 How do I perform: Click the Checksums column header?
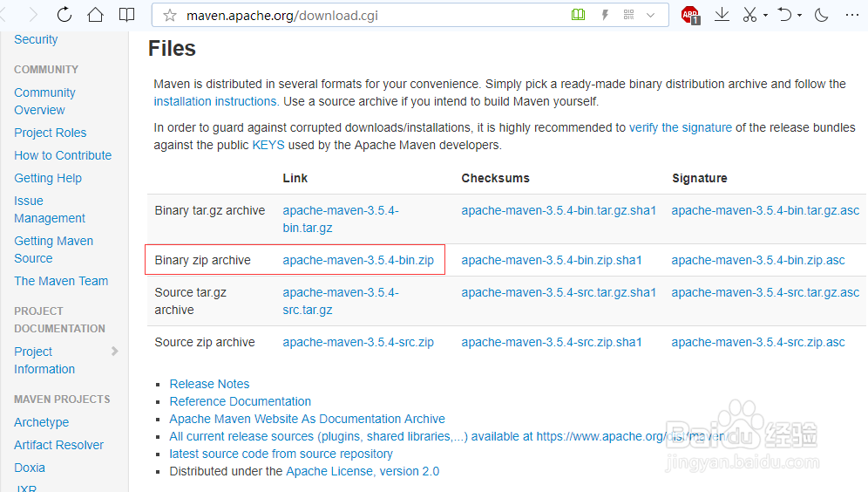tap(496, 179)
